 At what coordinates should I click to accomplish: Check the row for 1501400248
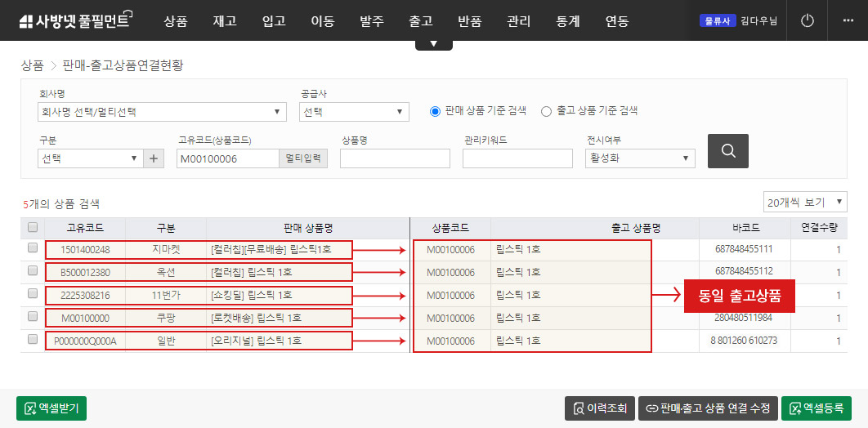(x=33, y=248)
